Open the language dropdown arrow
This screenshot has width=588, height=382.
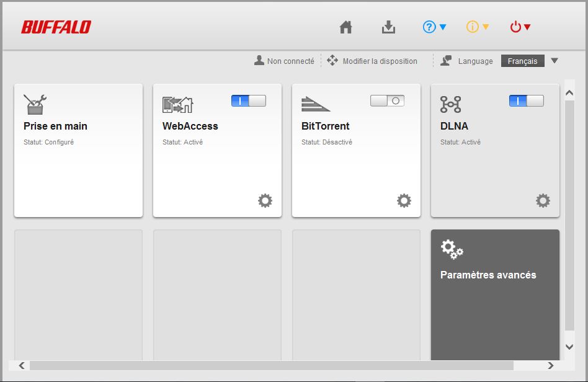[x=555, y=61]
